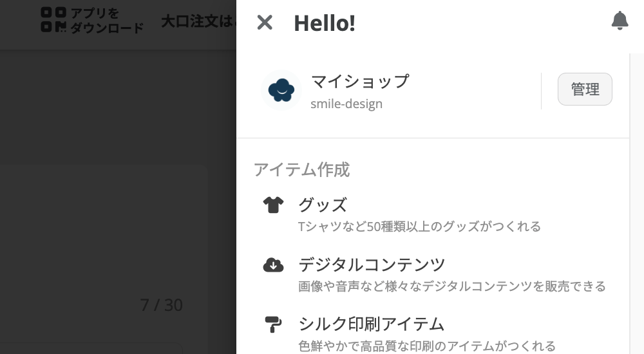Select the T-shirt icon for グッズ
This screenshot has width=644, height=354.
[x=273, y=205]
